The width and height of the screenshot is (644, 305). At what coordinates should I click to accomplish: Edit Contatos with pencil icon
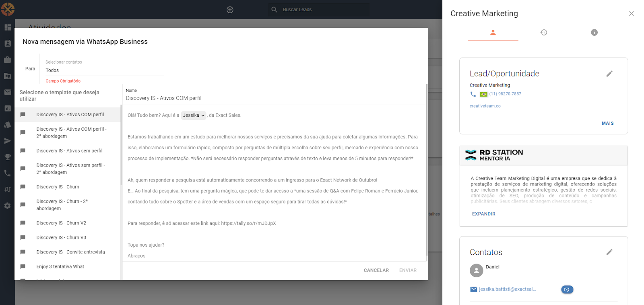609,252
